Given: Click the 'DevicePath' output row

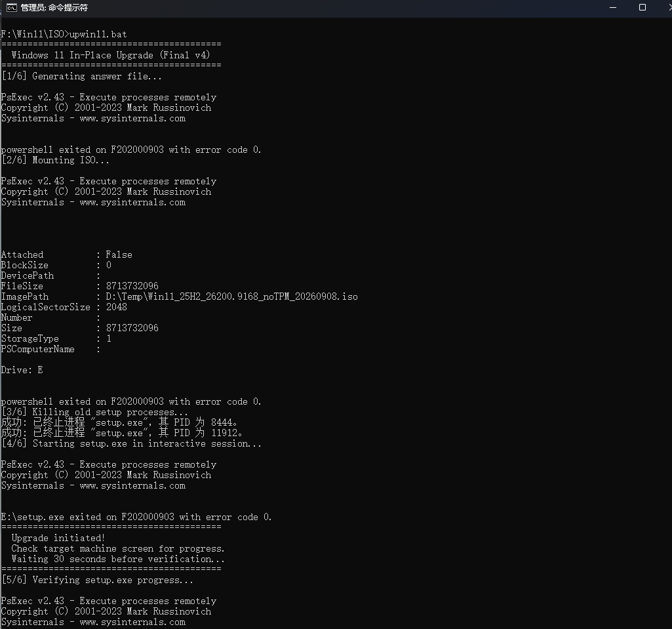Looking at the screenshot, I should click(x=50, y=275).
